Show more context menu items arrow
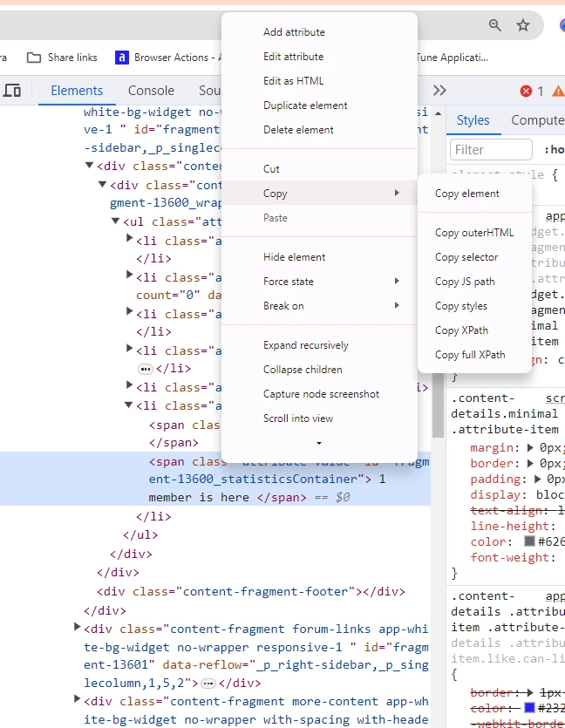 pos(319,444)
